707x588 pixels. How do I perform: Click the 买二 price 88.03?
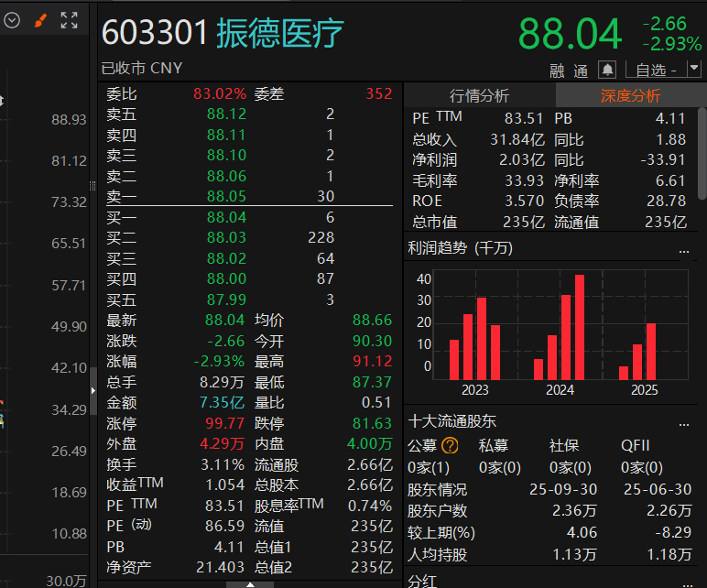click(226, 237)
